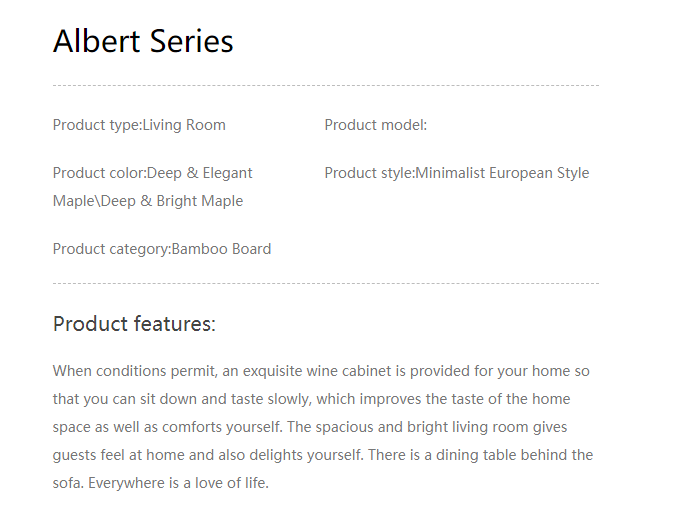
Task: Click the sentence starting with When conditions permit
Action: point(320,371)
